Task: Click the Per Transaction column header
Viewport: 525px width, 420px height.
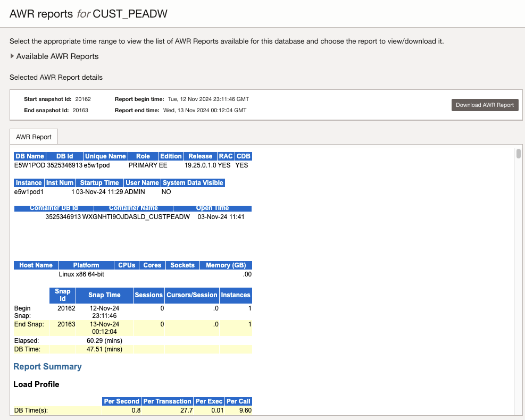Action: point(167,401)
